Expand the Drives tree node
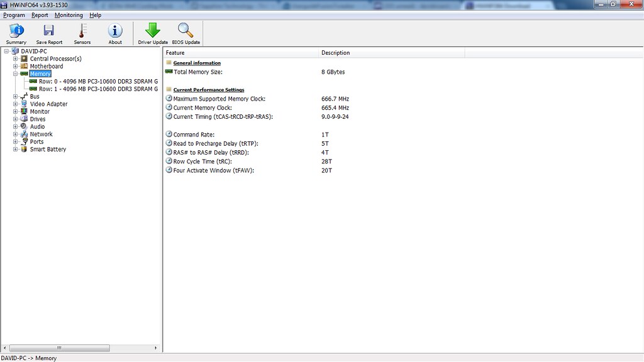The width and height of the screenshot is (644, 362). click(15, 119)
